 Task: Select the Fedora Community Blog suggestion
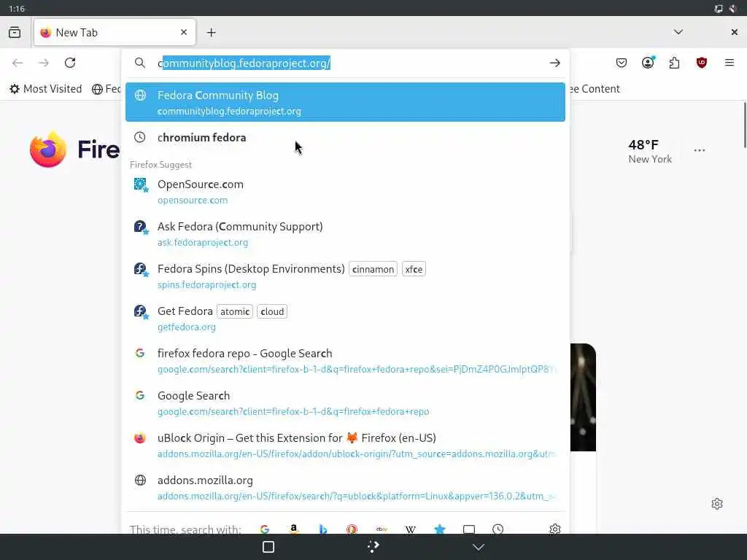345,102
